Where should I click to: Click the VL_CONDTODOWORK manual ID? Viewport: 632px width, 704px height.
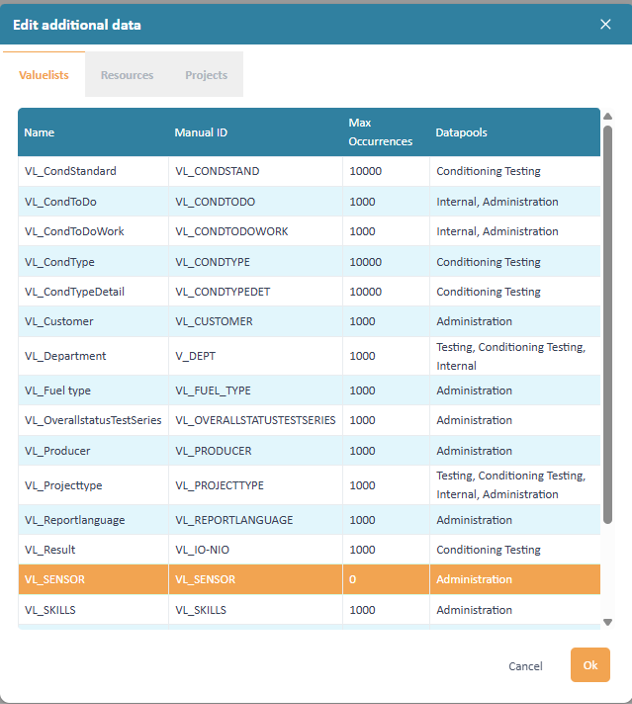[x=232, y=231]
